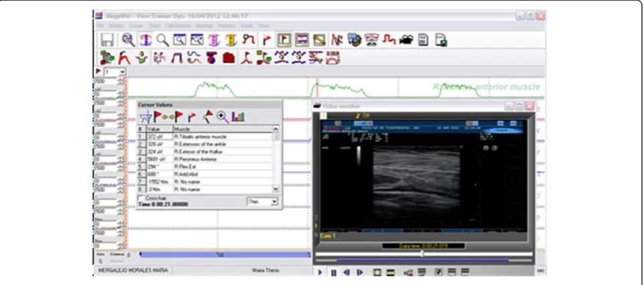Pause the video in Video monitor

(334, 272)
